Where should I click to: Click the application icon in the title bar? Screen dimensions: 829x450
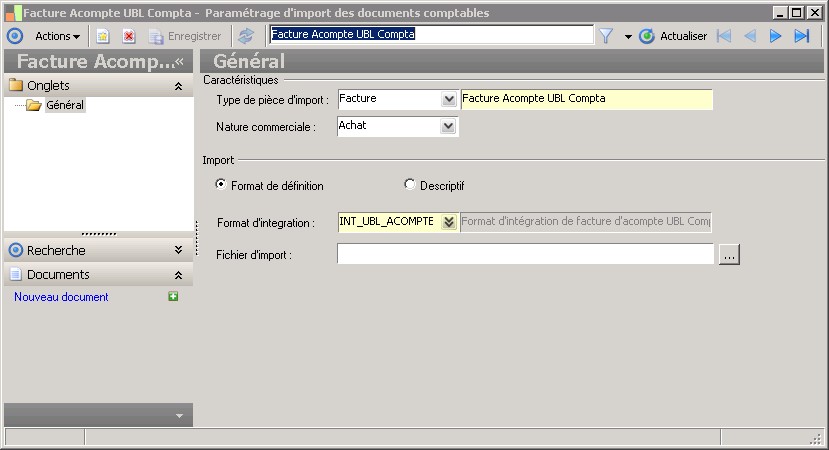pos(13,13)
